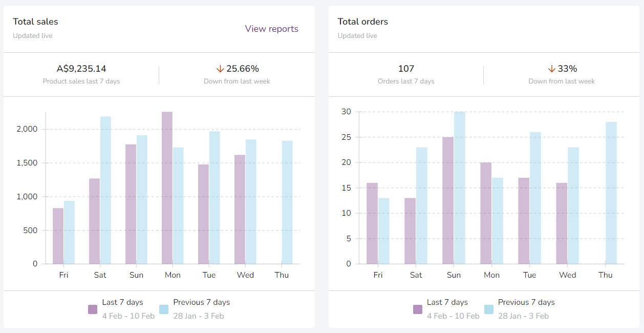Click the Total sales card heading
644x333 pixels.
[x=35, y=22]
